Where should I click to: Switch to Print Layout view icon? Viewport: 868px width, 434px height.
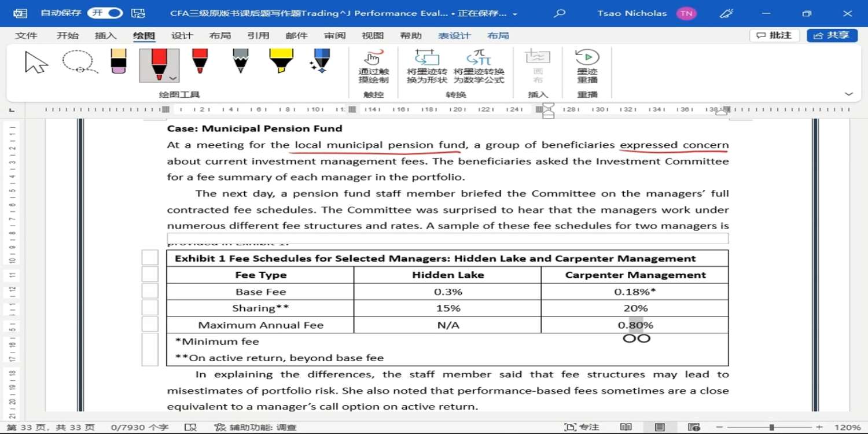(660, 427)
